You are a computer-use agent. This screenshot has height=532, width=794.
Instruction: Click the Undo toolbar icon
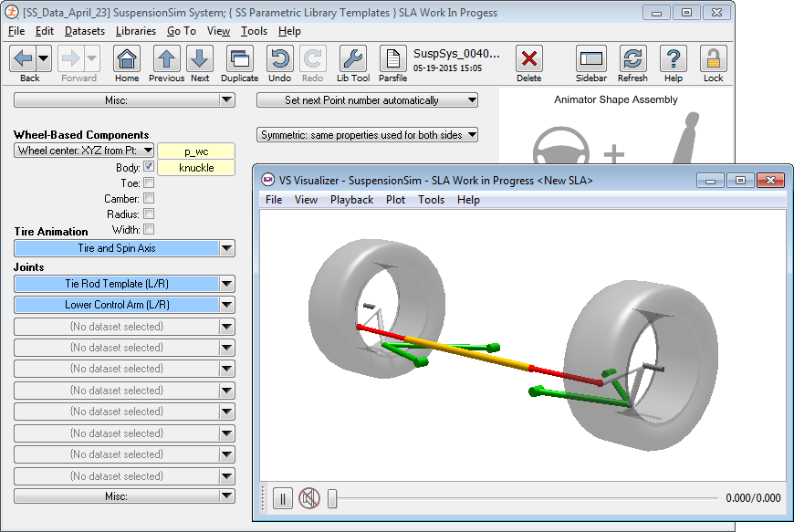tap(279, 59)
